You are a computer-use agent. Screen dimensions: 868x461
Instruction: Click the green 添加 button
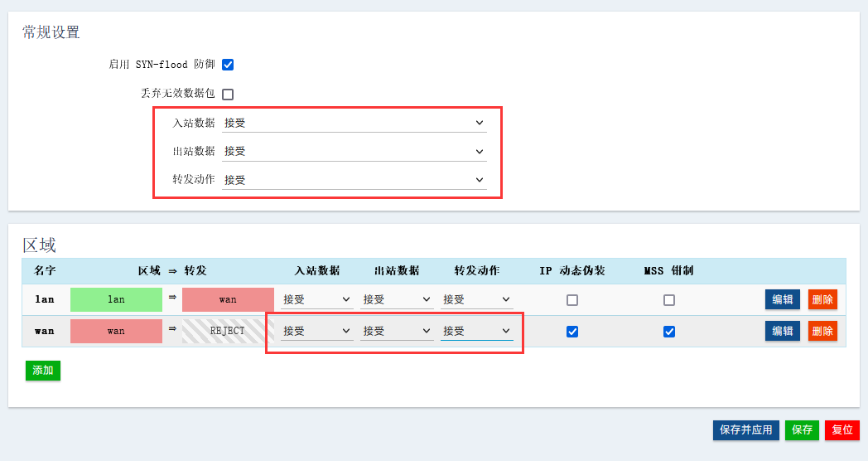[43, 371]
